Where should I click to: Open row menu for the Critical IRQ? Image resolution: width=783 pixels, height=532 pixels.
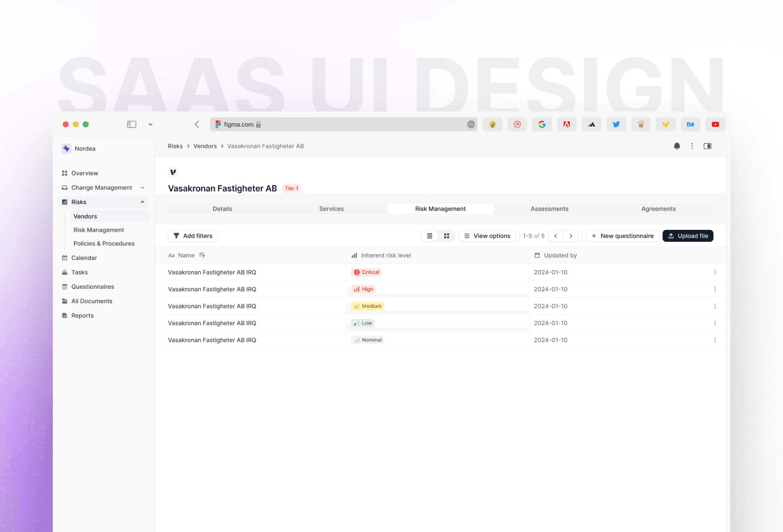(x=715, y=272)
